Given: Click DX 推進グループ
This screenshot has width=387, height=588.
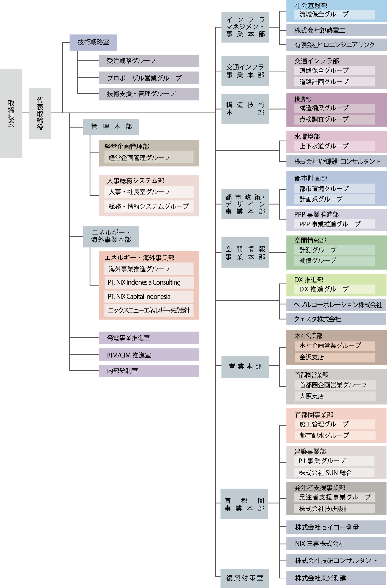Looking at the screenshot, I should 334,289.
